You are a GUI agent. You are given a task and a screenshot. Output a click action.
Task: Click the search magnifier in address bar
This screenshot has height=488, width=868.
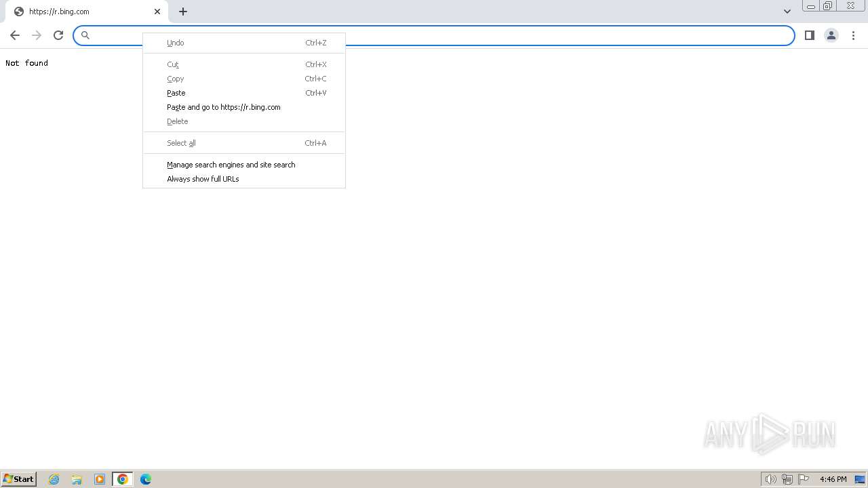[x=85, y=35]
